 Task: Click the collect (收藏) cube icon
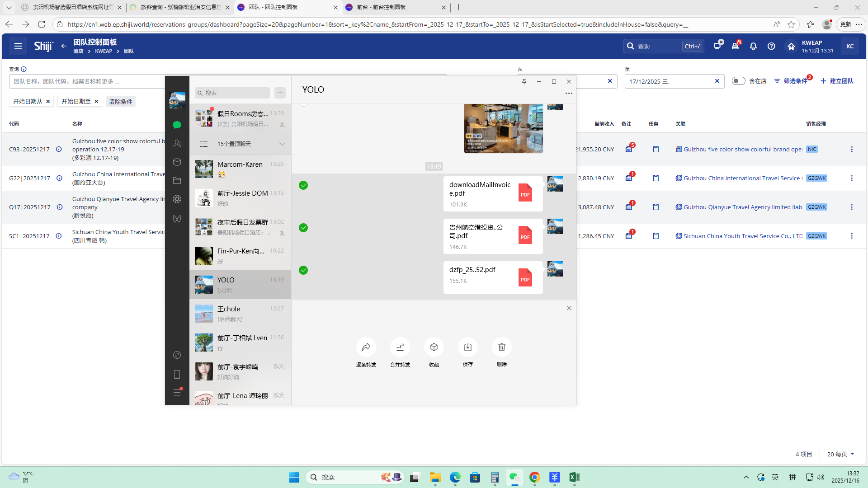(x=434, y=347)
